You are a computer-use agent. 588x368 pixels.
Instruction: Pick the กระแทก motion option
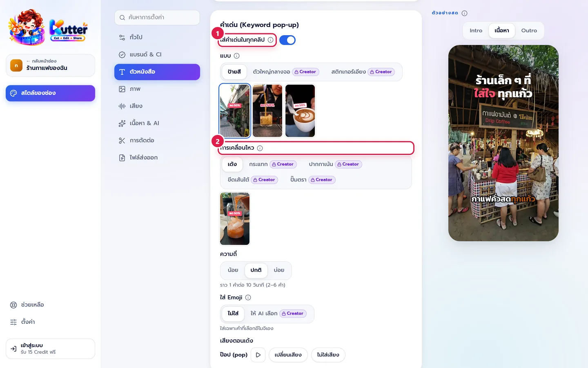pos(273,164)
